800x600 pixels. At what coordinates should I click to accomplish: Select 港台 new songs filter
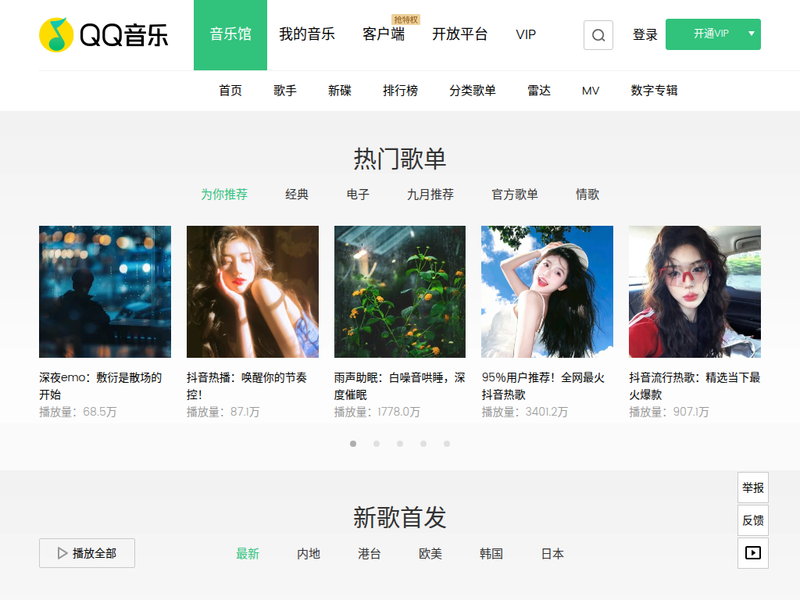[x=369, y=554]
